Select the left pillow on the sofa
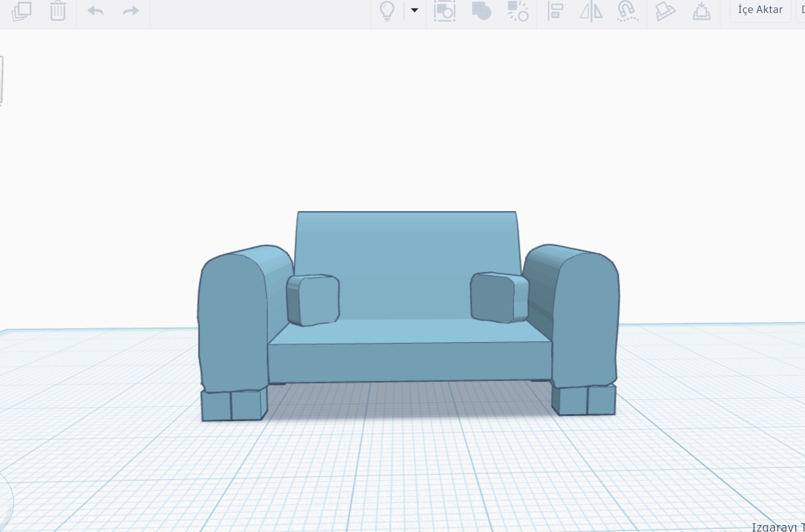 [x=313, y=300]
